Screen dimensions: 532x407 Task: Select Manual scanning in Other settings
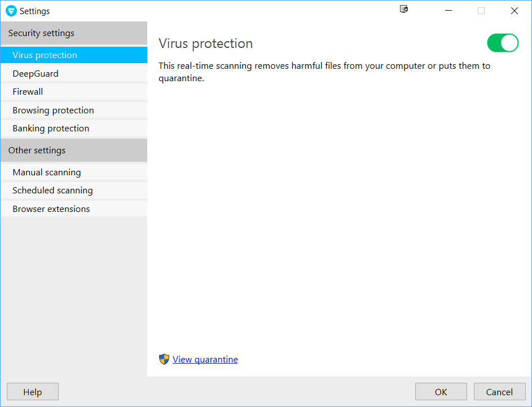pos(73,172)
